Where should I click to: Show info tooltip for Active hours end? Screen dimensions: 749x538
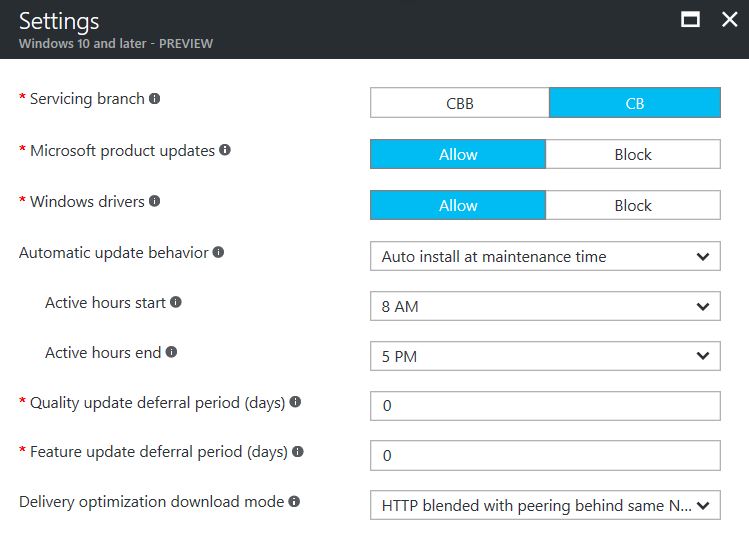(x=171, y=352)
